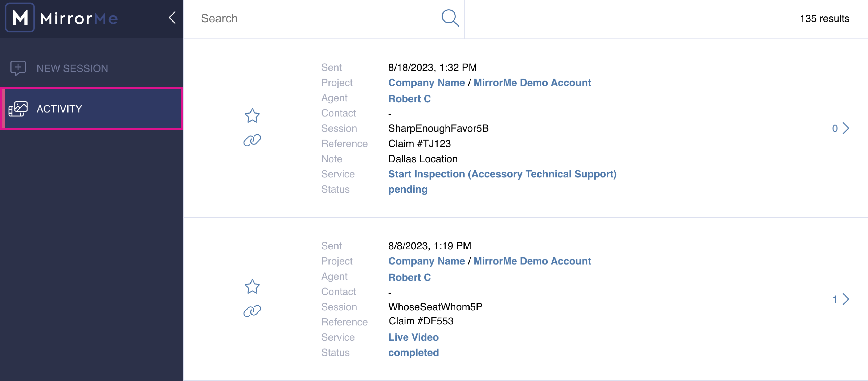Screen dimensions: 868x381
Task: Click the pending status link
Action: (x=408, y=190)
